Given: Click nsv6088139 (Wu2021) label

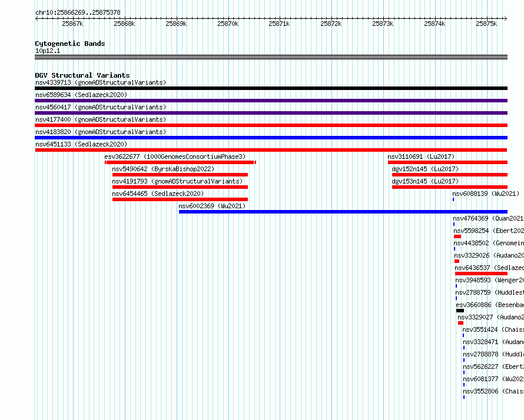Looking at the screenshot, I should 486,194.
